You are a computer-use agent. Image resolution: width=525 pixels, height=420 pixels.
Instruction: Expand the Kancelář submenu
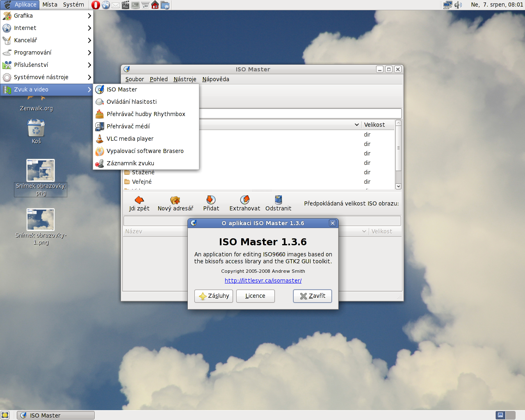(x=47, y=40)
